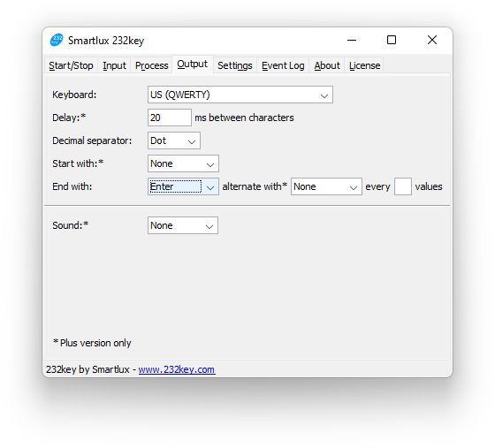Screen dimensions: 495x448
Task: Close the Smartlux 232key window
Action: (432, 40)
